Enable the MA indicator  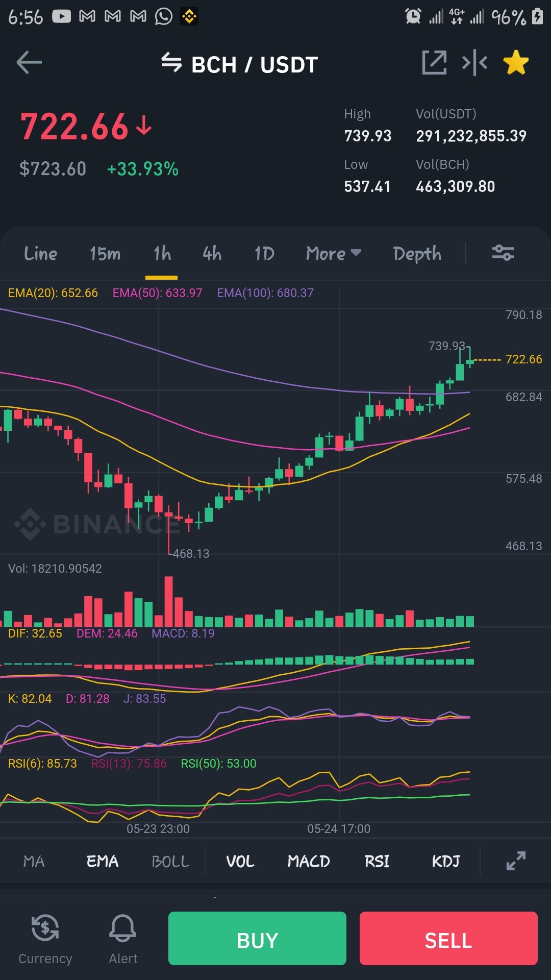click(x=34, y=862)
